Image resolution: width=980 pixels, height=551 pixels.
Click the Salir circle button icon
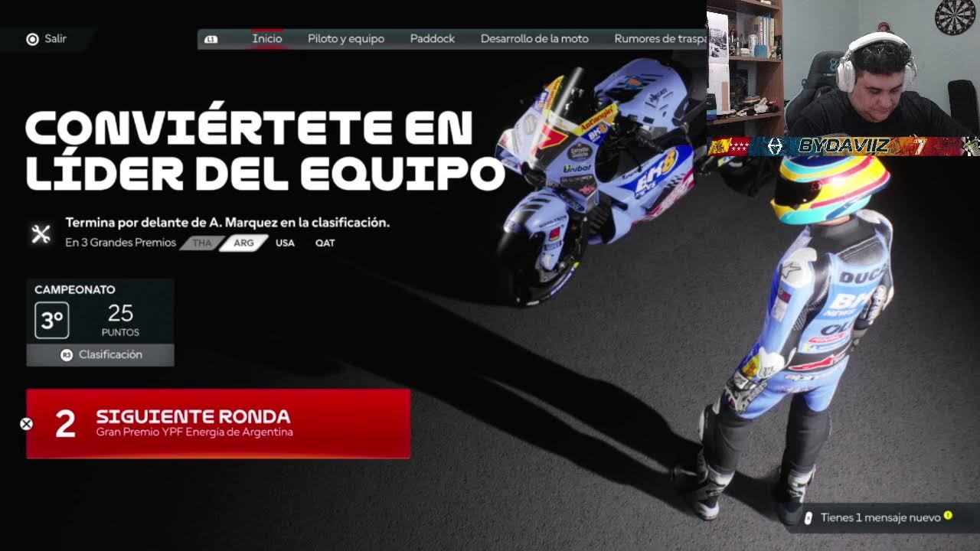pyautogui.click(x=32, y=39)
